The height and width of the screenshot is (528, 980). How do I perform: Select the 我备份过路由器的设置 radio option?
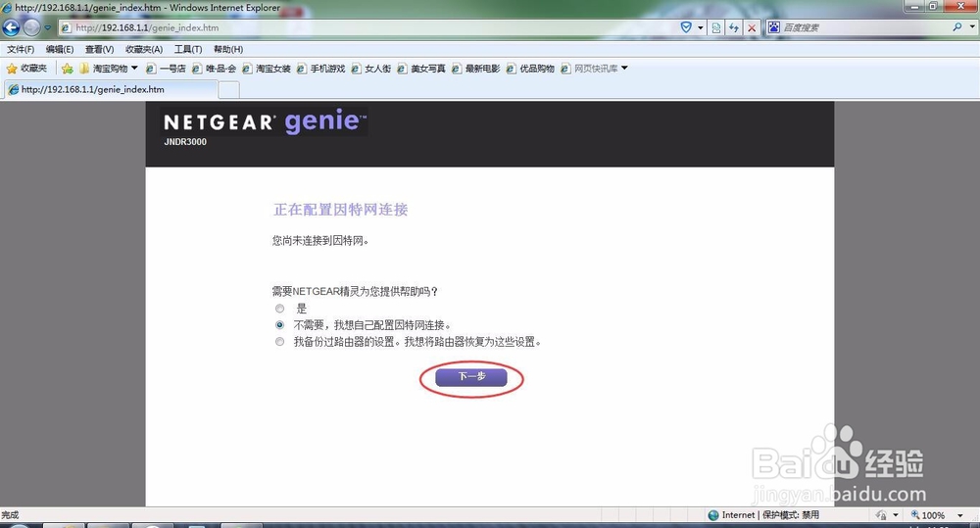point(279,342)
